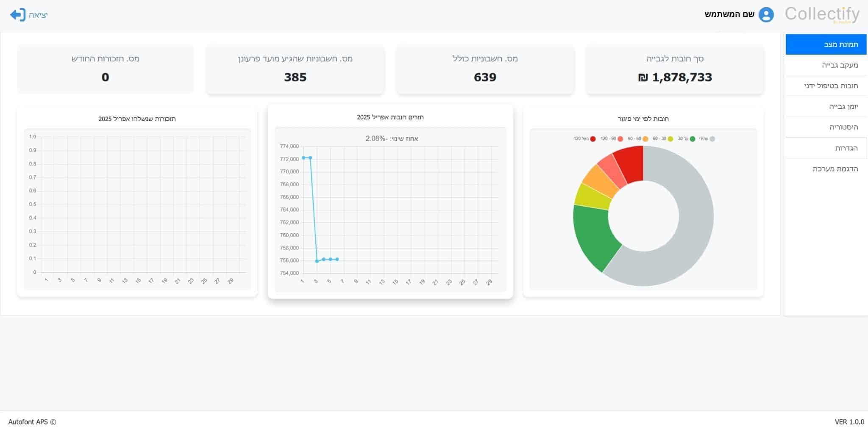Click the logout arrow icon

click(18, 15)
